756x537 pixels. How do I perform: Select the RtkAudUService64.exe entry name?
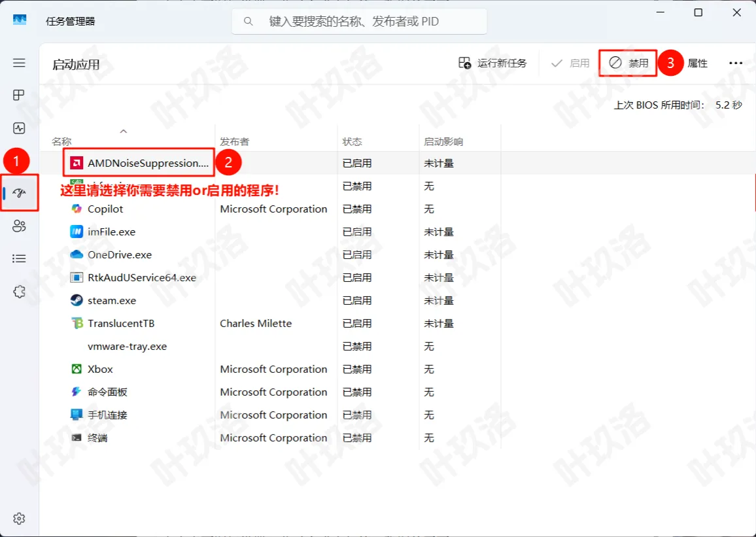pyautogui.click(x=142, y=278)
